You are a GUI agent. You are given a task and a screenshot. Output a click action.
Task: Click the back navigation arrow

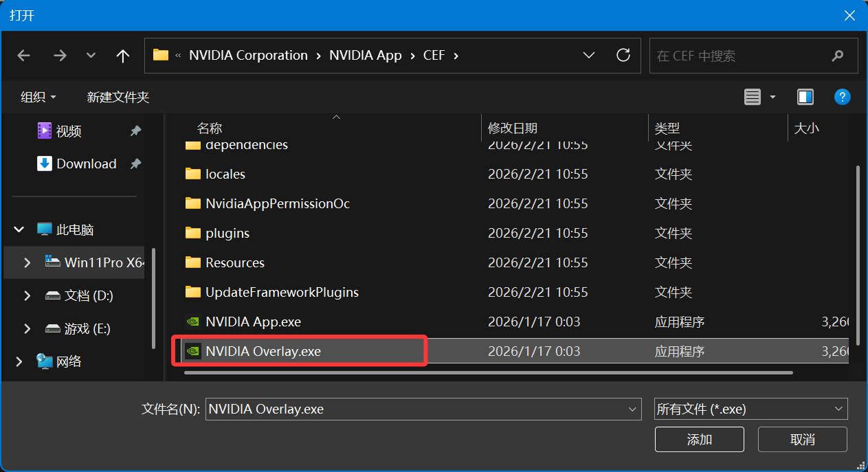pos(23,56)
